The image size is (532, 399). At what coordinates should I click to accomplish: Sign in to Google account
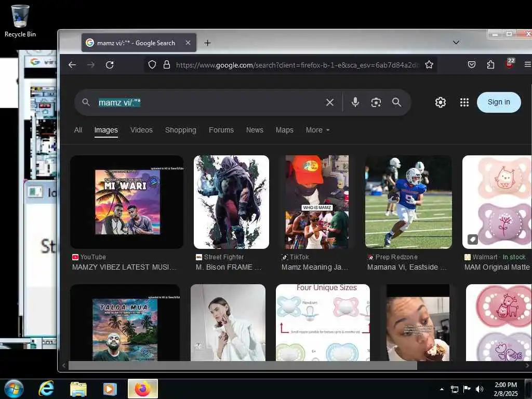499,102
